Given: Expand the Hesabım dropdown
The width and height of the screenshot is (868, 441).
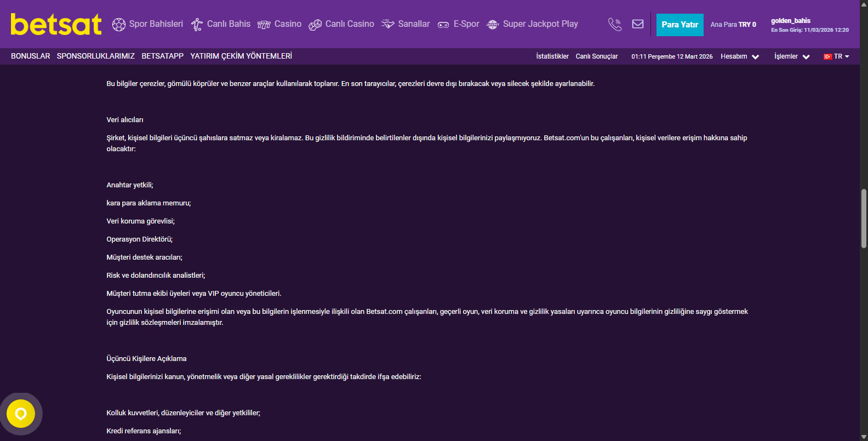Looking at the screenshot, I should point(740,56).
